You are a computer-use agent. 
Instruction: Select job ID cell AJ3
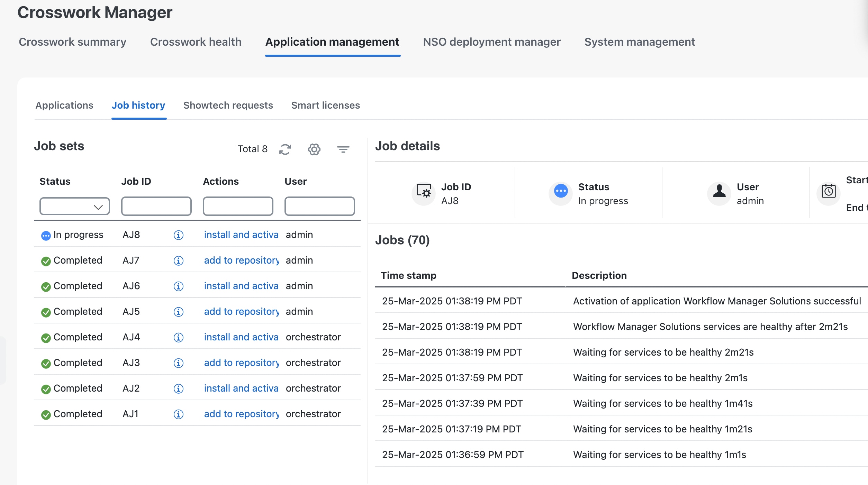pyautogui.click(x=131, y=363)
